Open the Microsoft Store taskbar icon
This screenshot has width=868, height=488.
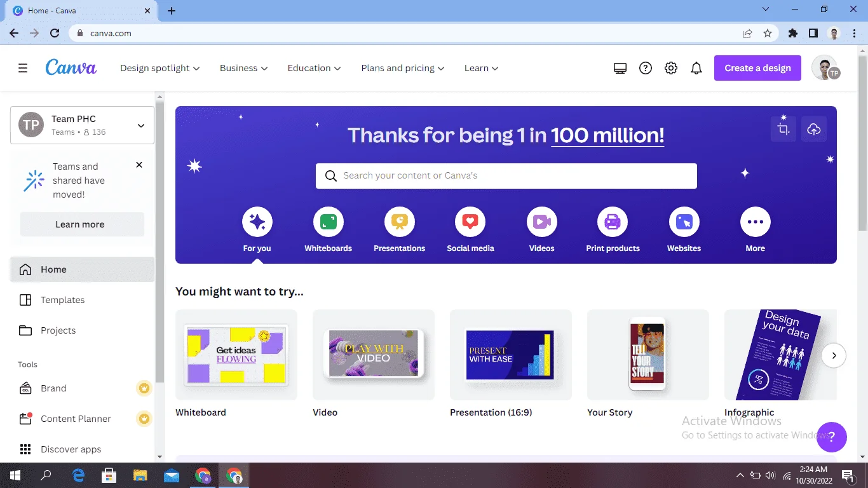pos(109,475)
